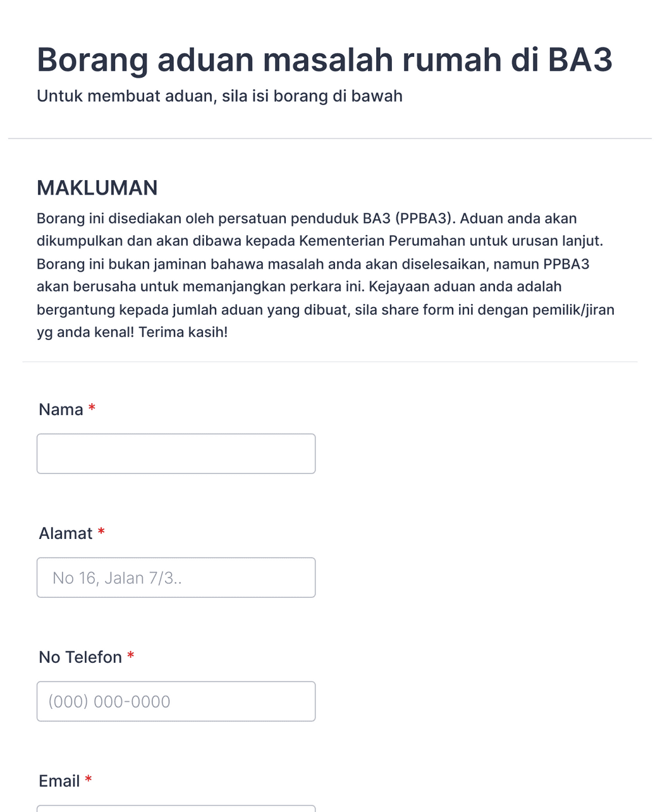The image size is (660, 812).
Task: Click the 'Nama' field label
Action: pyautogui.click(x=61, y=409)
